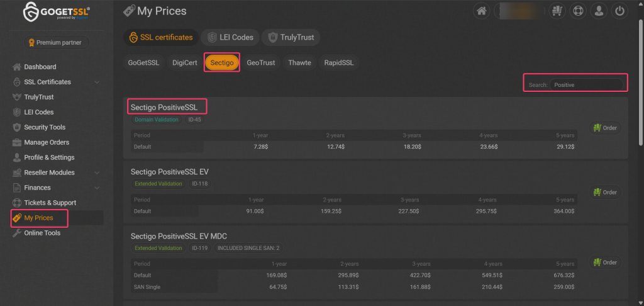Filter by Thawte brand
Image resolution: width=644 pixels, height=306 pixels.
click(x=299, y=63)
